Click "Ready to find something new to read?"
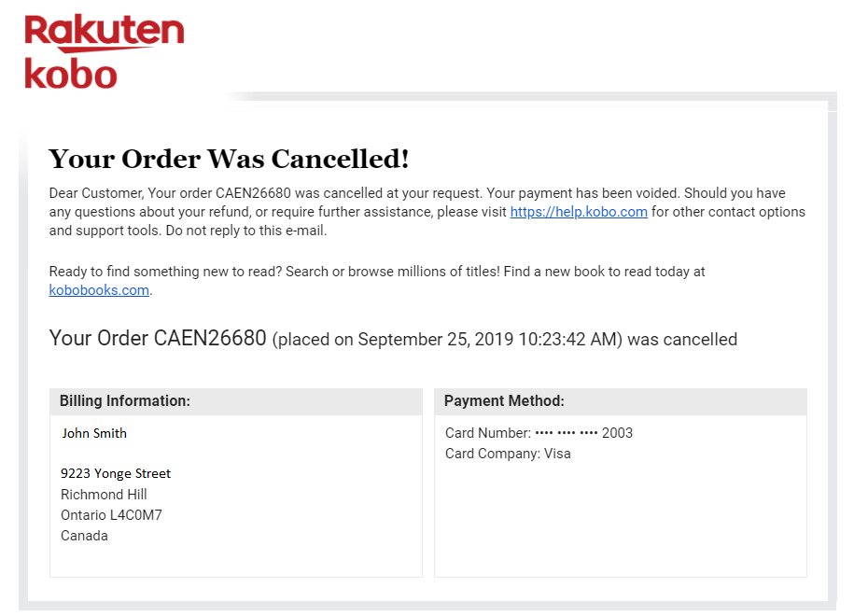 [x=165, y=272]
